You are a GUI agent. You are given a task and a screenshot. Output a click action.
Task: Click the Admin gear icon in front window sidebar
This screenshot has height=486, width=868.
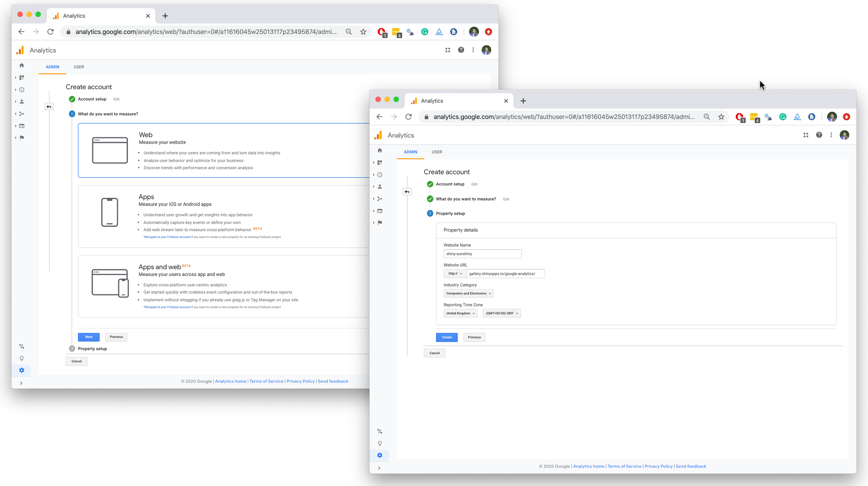pyautogui.click(x=380, y=455)
